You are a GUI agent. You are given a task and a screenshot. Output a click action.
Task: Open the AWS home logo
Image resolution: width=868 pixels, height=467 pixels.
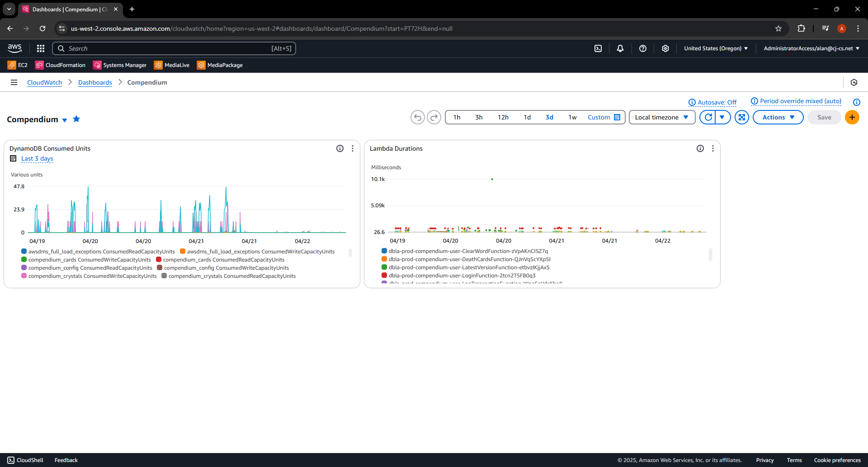[14, 48]
